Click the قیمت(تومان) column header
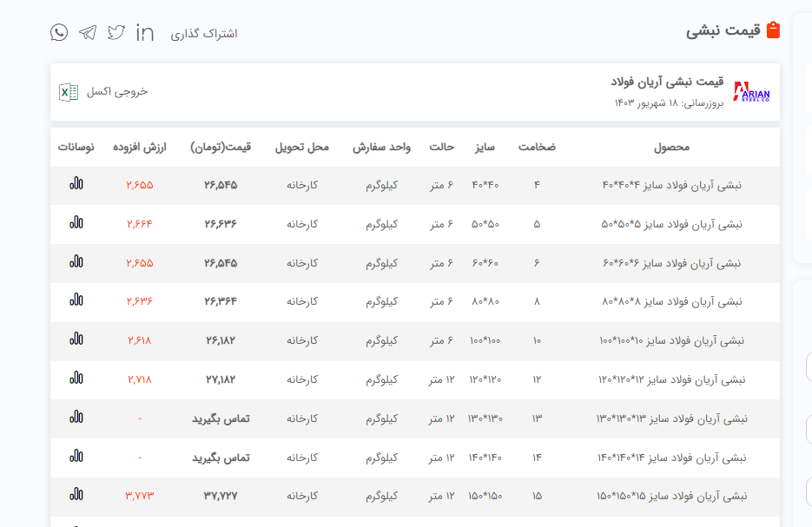The width and height of the screenshot is (812, 527). pos(221,148)
